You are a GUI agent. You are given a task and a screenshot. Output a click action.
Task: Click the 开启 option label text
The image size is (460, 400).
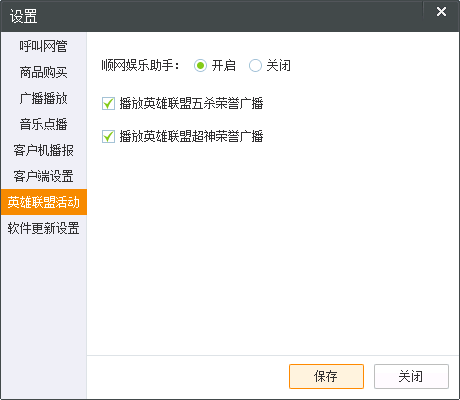pos(223,65)
